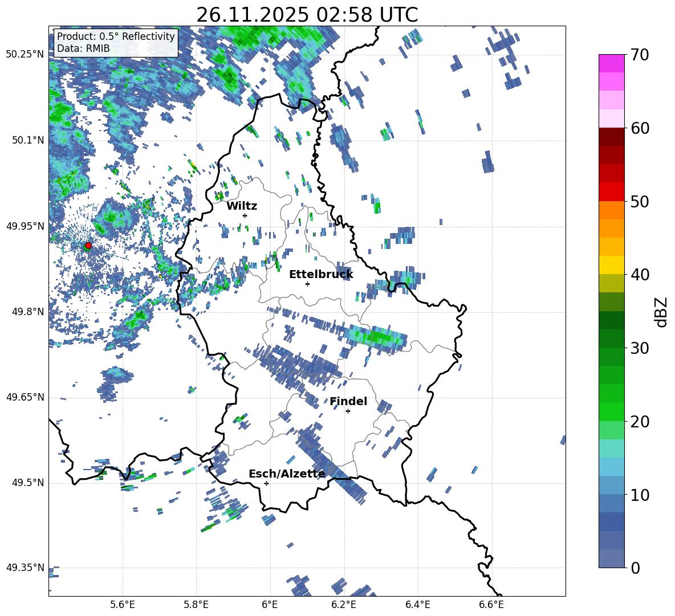
Task: Click the Wiltz station cross marker
Action: pyautogui.click(x=245, y=215)
